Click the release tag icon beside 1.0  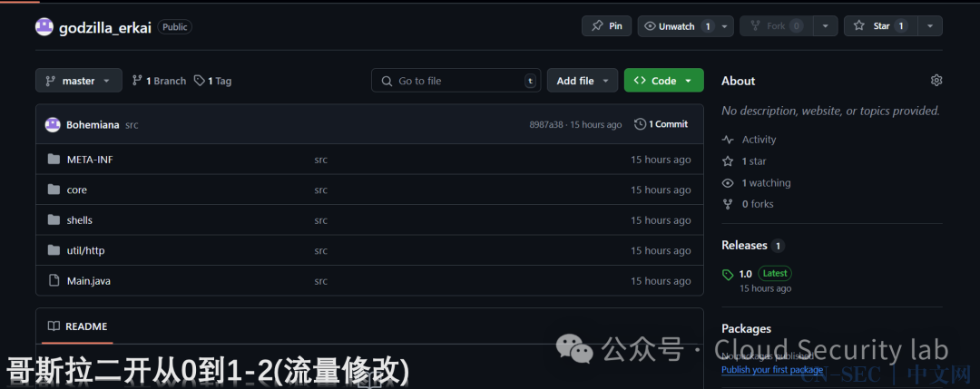(728, 274)
